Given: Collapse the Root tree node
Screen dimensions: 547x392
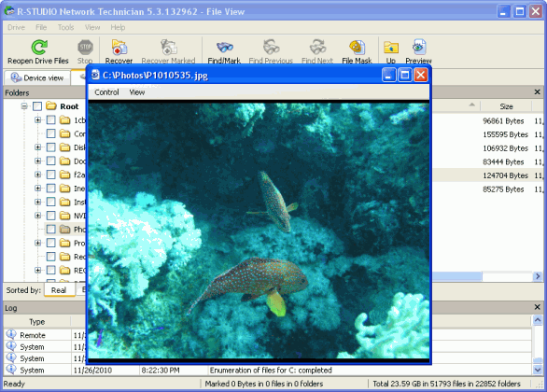Looking at the screenshot, I should [x=24, y=106].
